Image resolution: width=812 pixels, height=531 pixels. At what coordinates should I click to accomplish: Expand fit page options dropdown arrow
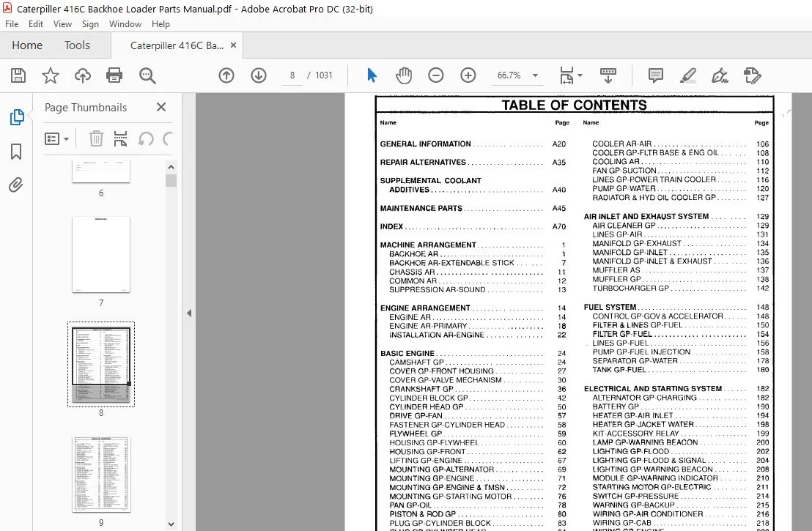click(580, 75)
